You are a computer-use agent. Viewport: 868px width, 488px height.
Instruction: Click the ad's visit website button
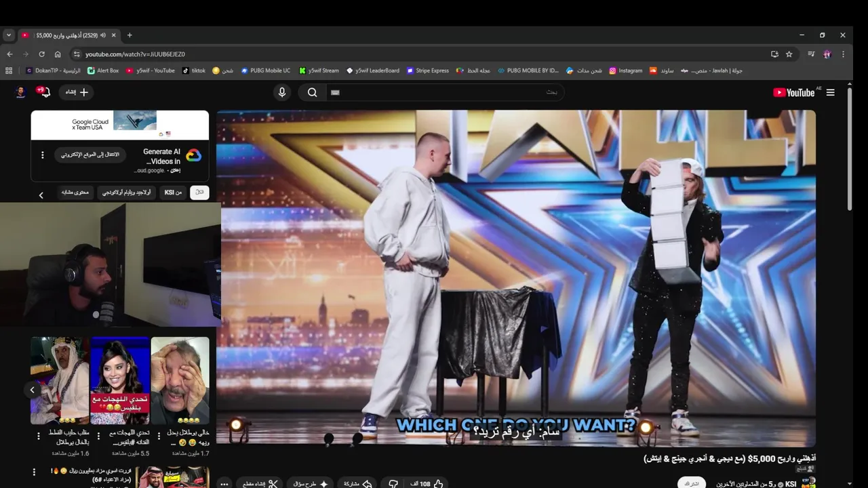(90, 155)
